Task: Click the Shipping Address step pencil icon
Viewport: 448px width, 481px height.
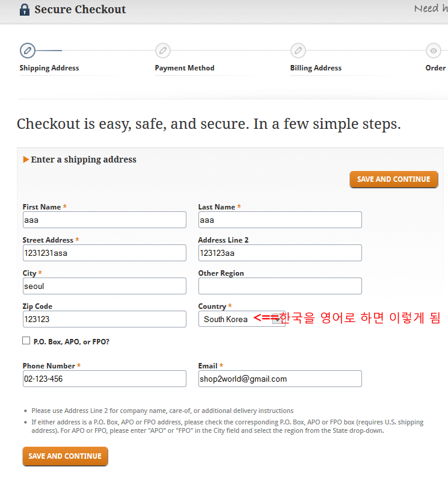Action: point(28,51)
